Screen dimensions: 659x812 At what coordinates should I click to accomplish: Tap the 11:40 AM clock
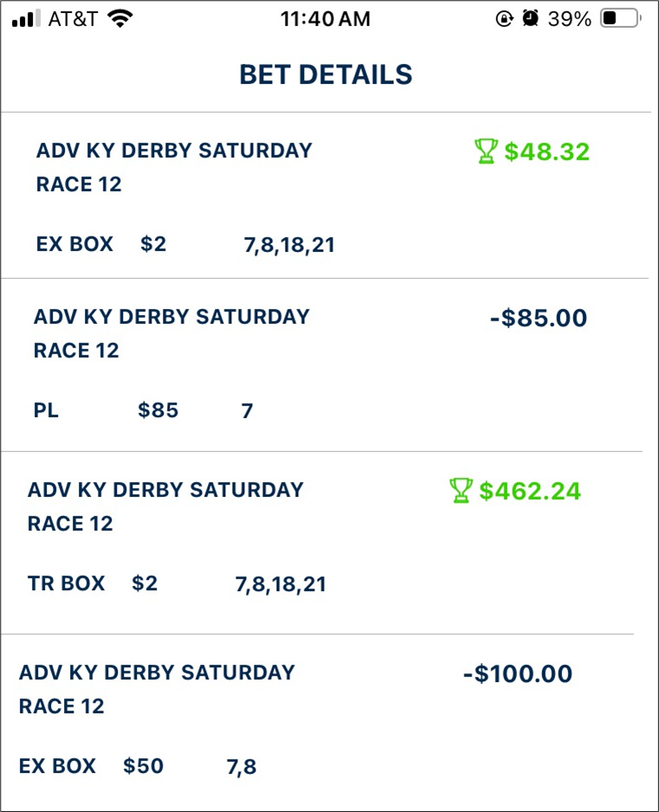[x=326, y=19]
